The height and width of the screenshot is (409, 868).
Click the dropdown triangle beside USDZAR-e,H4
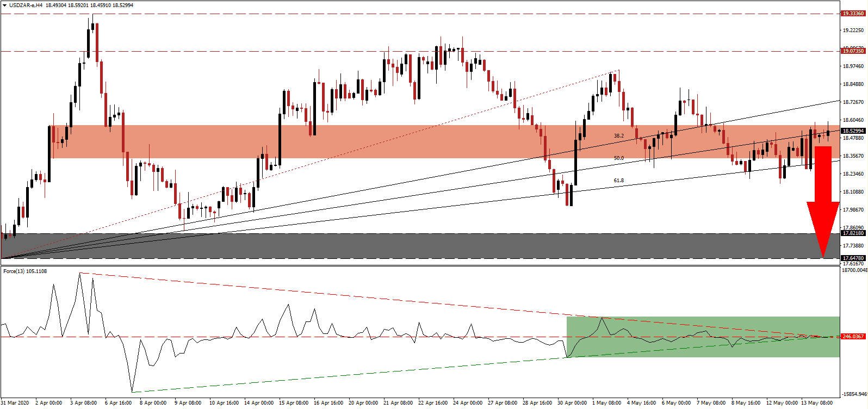(x=4, y=5)
